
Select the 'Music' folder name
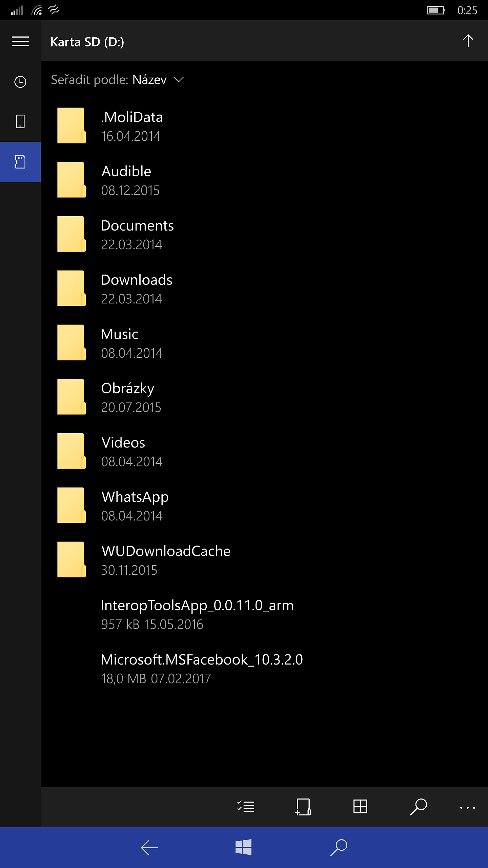(120, 334)
